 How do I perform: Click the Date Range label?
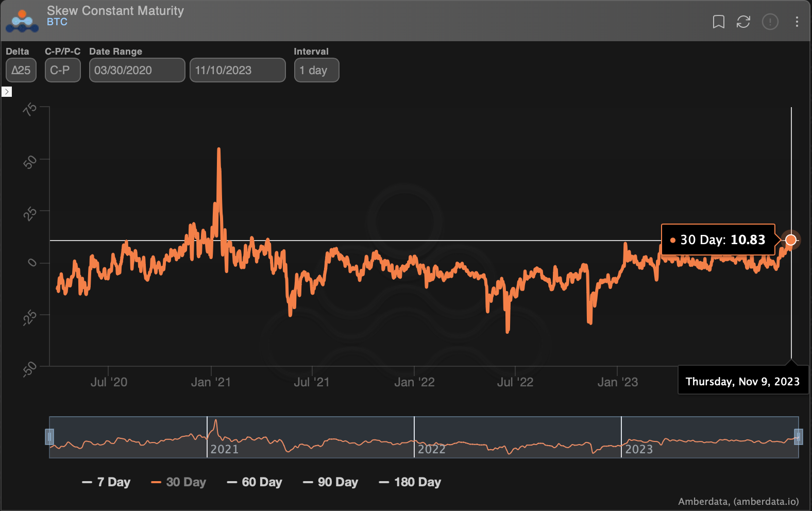pyautogui.click(x=115, y=52)
